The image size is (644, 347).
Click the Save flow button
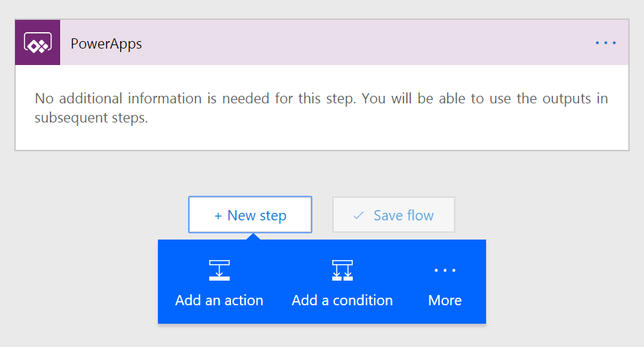tap(393, 215)
